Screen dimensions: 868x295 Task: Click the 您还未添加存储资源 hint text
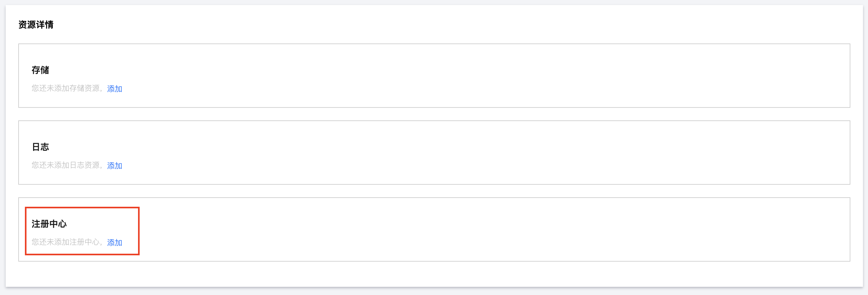click(x=66, y=88)
